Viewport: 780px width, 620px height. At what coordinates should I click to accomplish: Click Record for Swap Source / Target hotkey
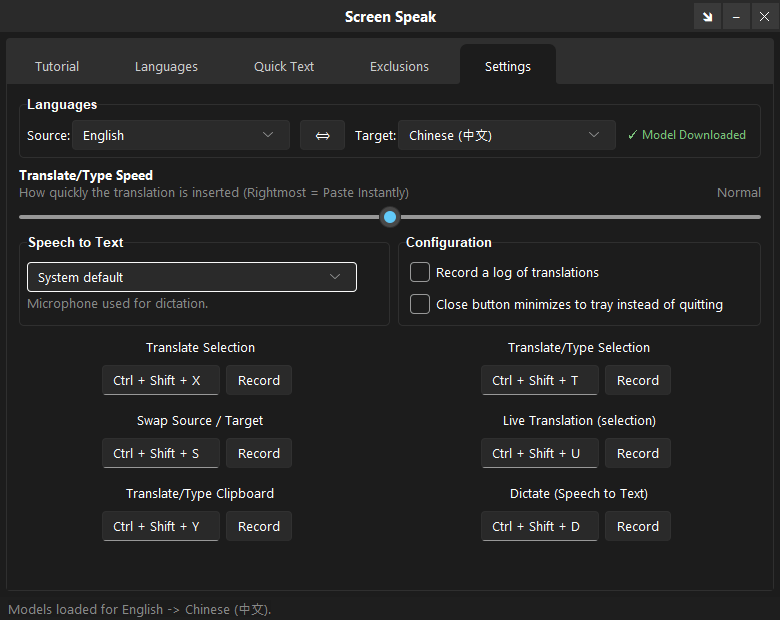259,453
